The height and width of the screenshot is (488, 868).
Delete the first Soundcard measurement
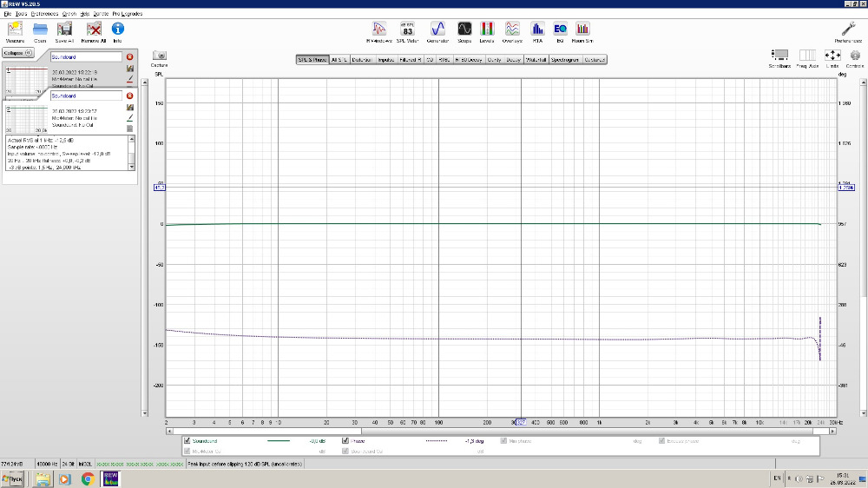pyautogui.click(x=129, y=57)
